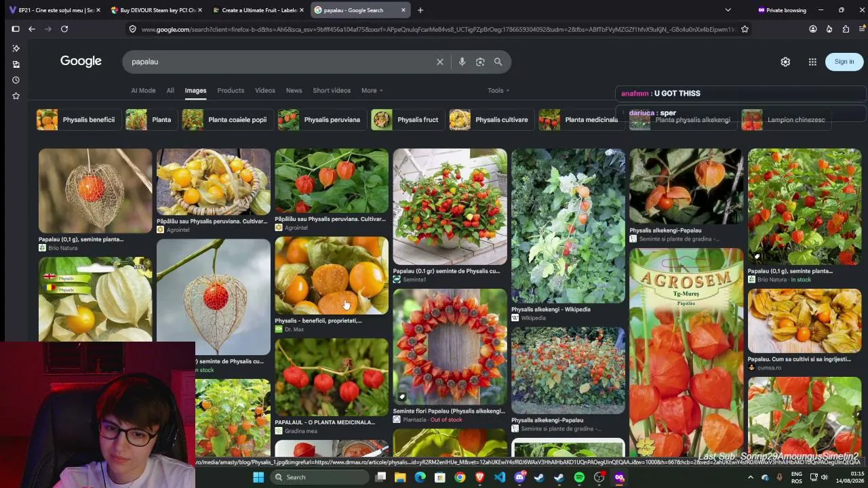Open the sidebar AI sparkle icon
The width and height of the screenshot is (868, 488).
16,49
